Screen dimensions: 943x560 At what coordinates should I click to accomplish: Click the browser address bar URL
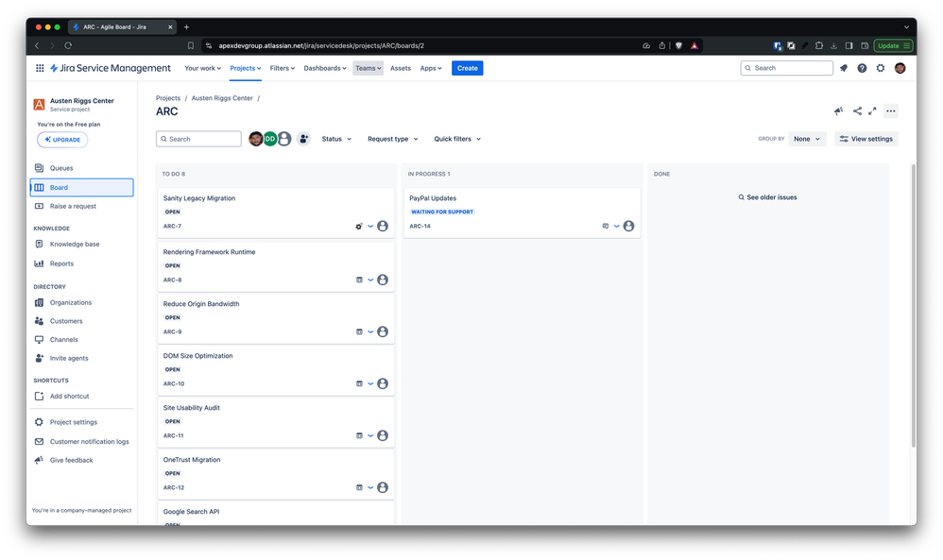coord(321,45)
